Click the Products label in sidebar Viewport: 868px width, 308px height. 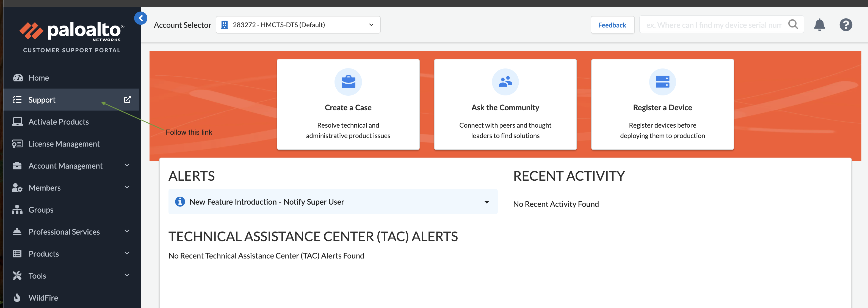(x=43, y=254)
